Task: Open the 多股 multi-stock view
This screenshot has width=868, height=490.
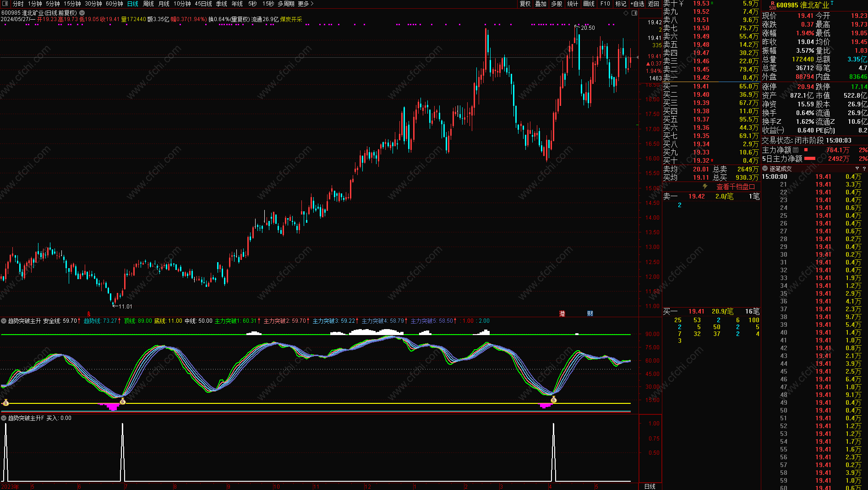Action: [x=557, y=4]
